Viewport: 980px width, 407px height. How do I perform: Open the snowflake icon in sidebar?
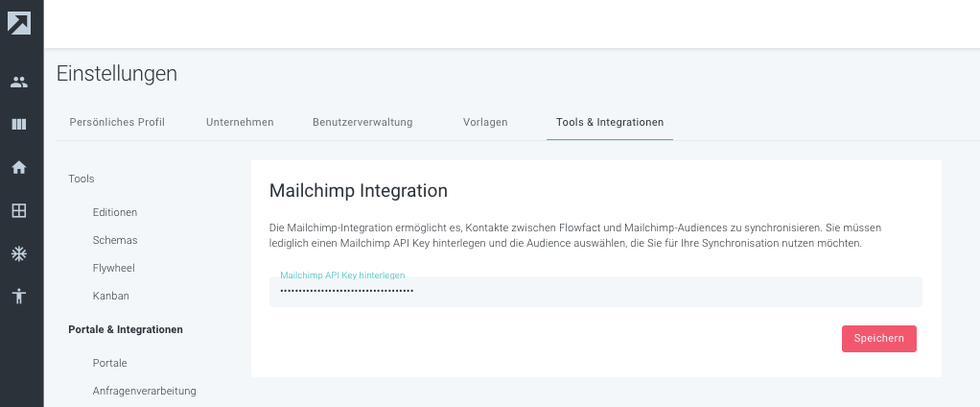[x=19, y=253]
